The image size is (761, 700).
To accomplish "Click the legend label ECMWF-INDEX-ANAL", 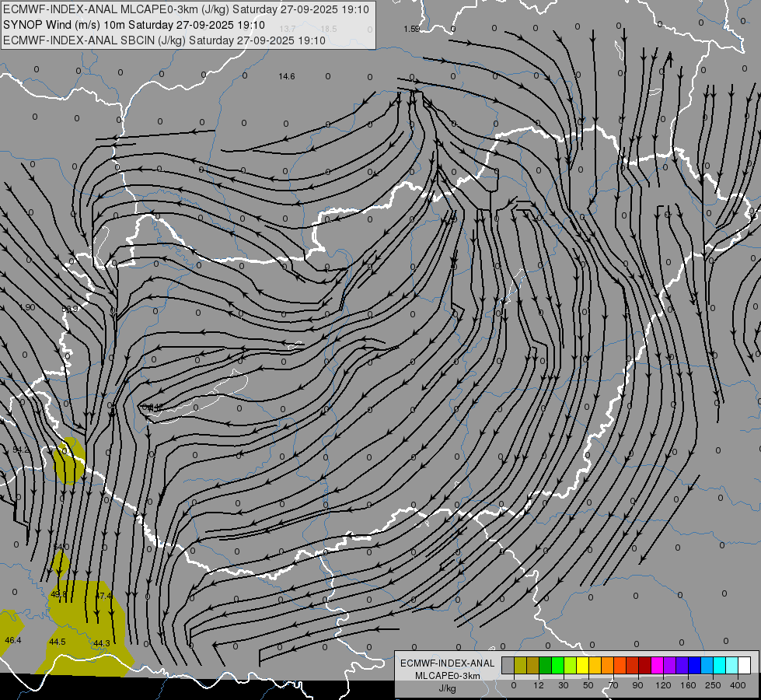I will [447, 663].
